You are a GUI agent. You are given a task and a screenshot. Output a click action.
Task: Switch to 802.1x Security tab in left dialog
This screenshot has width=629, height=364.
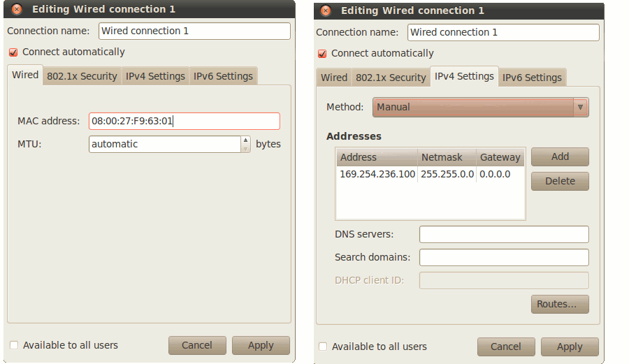(82, 76)
